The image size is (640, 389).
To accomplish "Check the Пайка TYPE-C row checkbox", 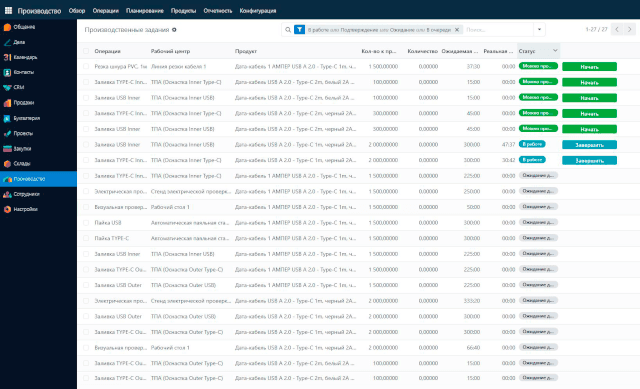I will click(86, 238).
